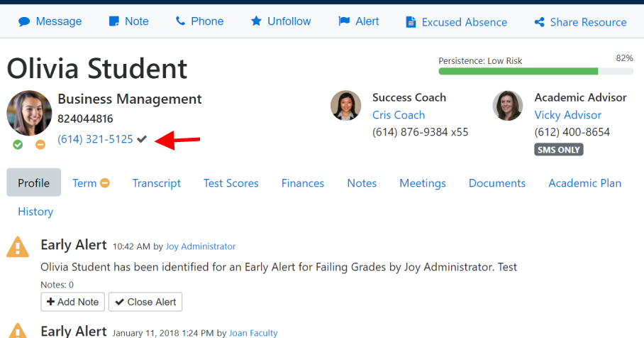Open Joan Faculty link

pos(253,332)
